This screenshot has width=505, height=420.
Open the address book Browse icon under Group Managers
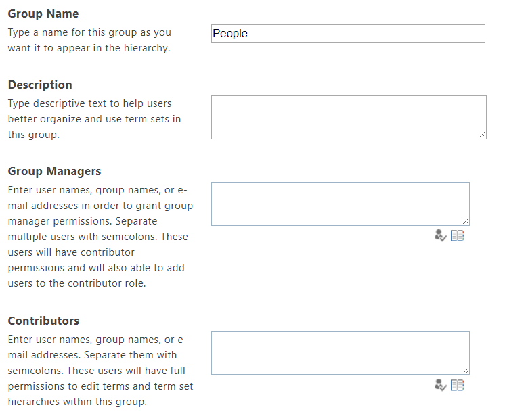[x=458, y=236]
